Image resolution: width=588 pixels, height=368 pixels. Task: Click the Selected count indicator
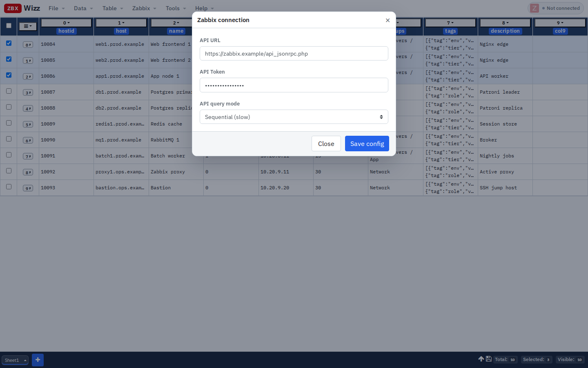(x=537, y=360)
